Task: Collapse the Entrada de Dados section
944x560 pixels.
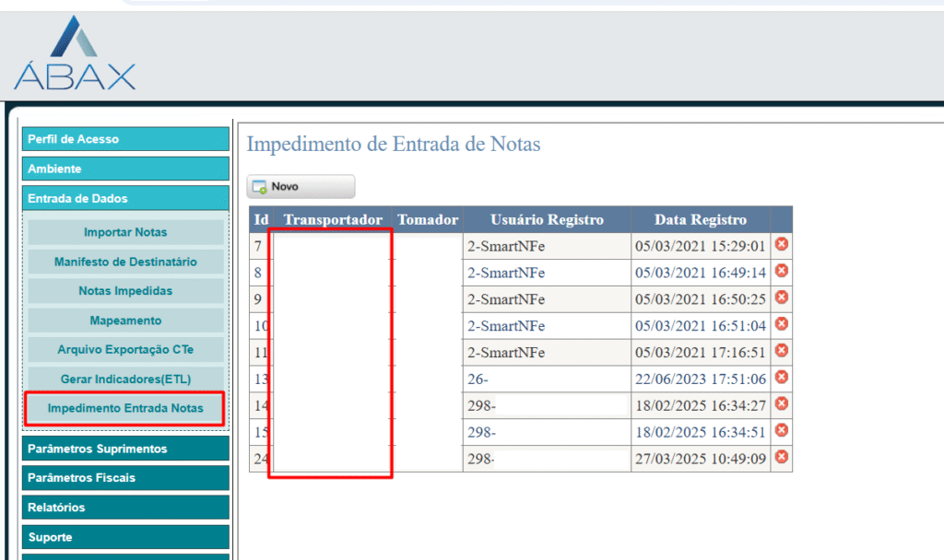Action: tap(125, 198)
